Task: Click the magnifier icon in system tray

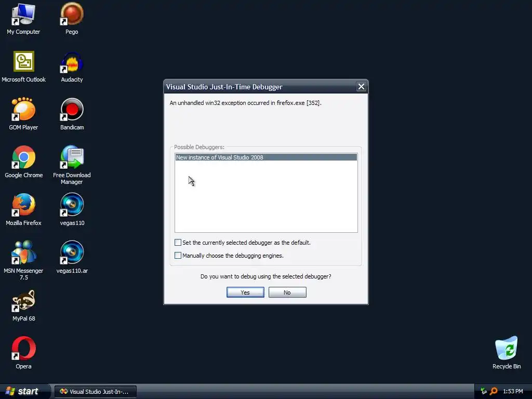Action: (x=494, y=391)
